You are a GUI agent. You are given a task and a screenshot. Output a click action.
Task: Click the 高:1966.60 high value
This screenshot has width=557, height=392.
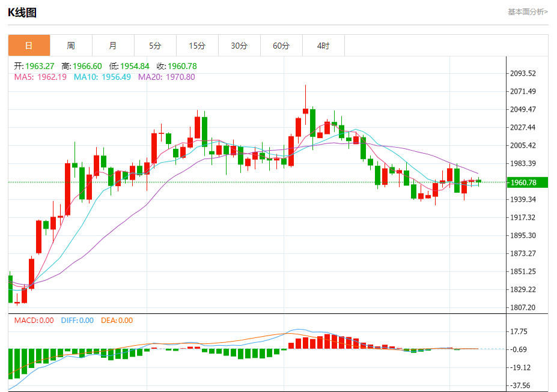pyautogui.click(x=82, y=66)
